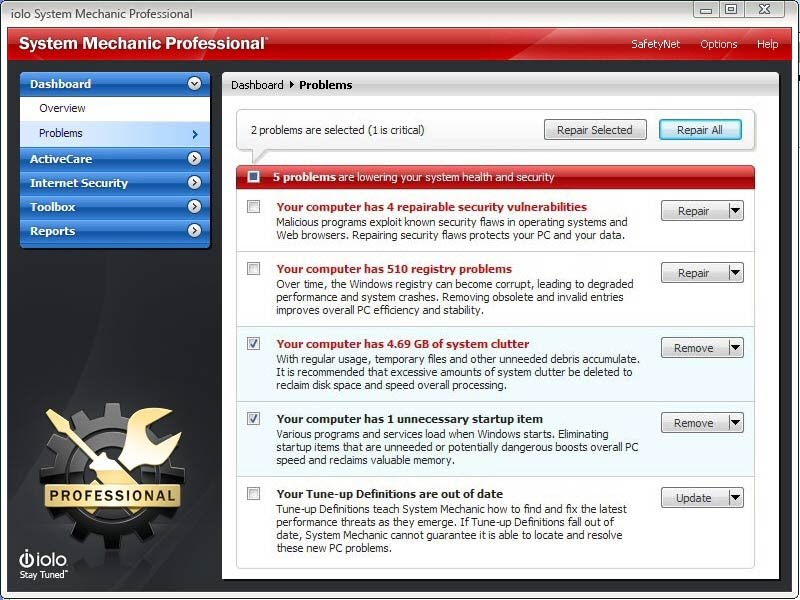Screen dimensions: 800x600
Task: Update the Tune-up Definitions
Action: [694, 498]
